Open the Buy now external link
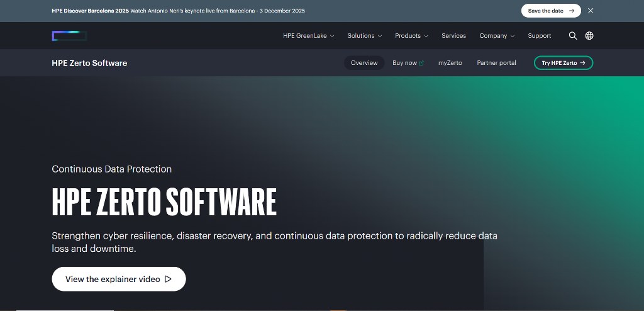The height and width of the screenshot is (311, 644). (x=408, y=63)
